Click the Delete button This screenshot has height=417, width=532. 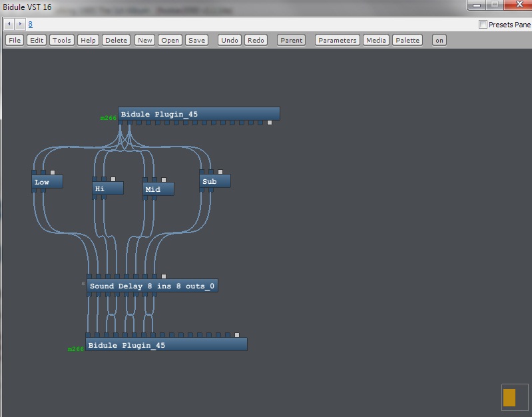(116, 40)
